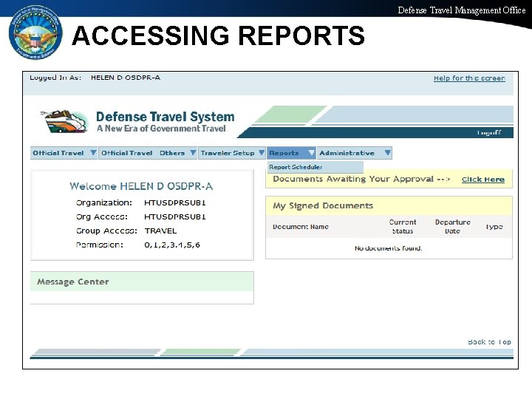Expand the Administrative menu dropdown arrow

tap(387, 153)
